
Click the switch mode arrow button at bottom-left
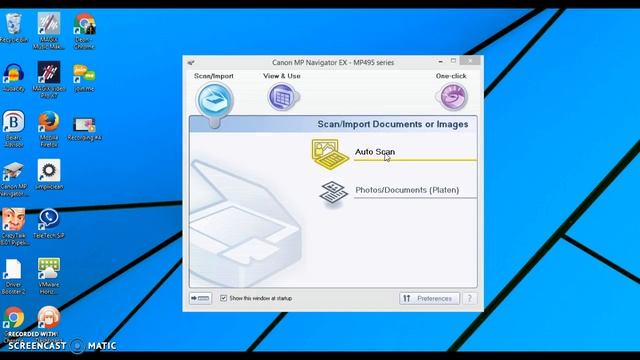point(200,298)
